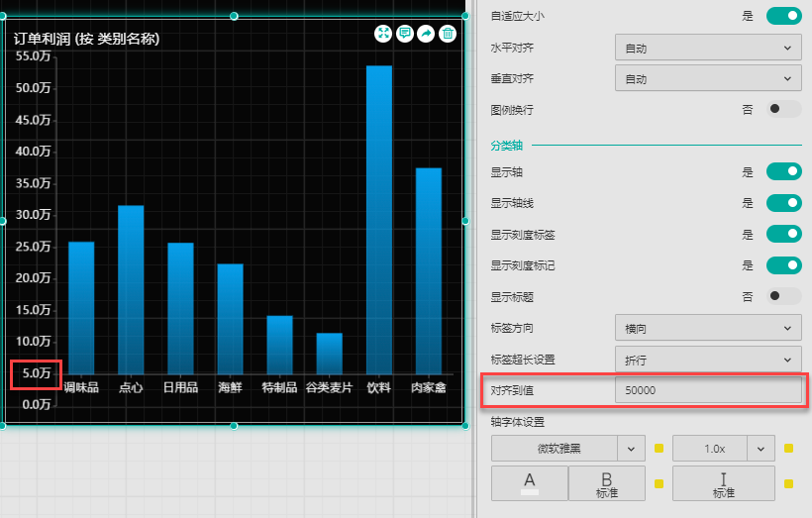
Task: Click the 海鲜 bar in chart
Action: tap(231, 319)
